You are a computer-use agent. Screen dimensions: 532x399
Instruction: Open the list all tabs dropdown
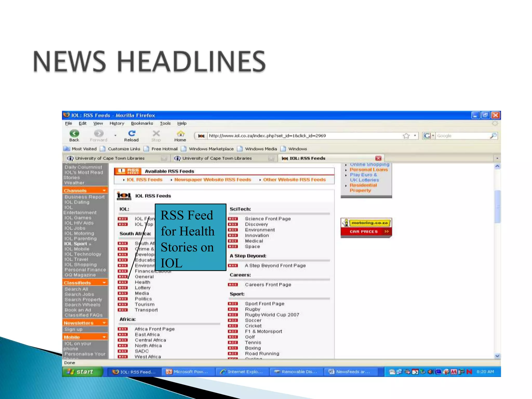pos(497,158)
